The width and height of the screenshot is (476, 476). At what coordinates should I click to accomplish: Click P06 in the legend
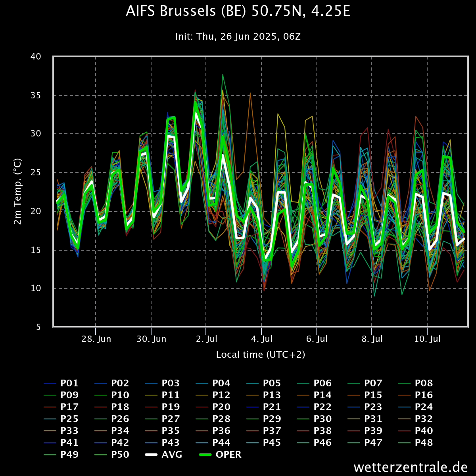click(x=315, y=383)
